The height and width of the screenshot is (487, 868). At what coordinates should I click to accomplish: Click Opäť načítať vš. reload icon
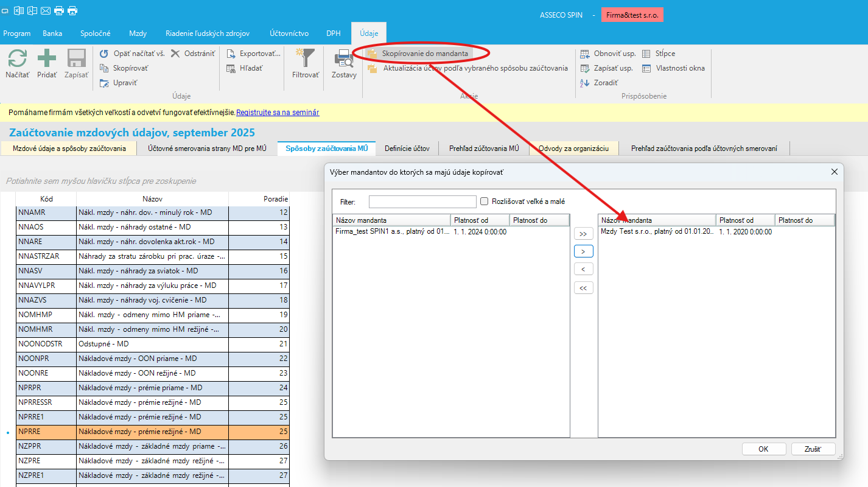click(x=105, y=54)
